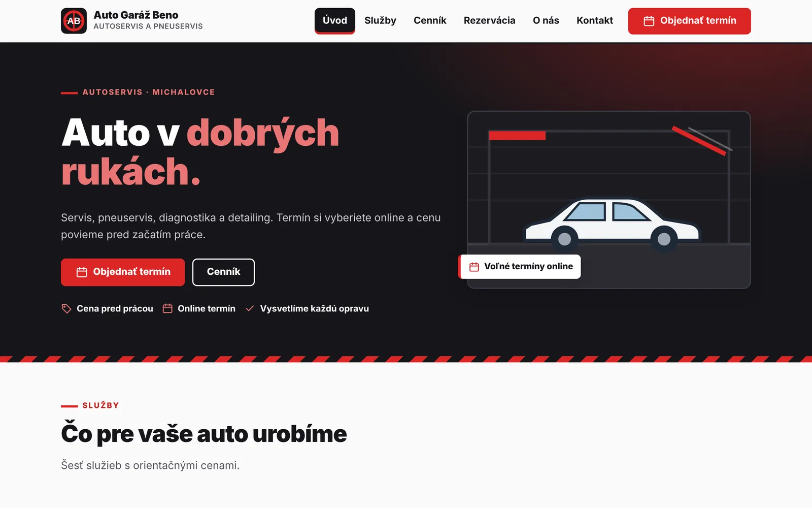Click the hero Objednať termín red button
The width and height of the screenshot is (812, 508).
(x=123, y=272)
